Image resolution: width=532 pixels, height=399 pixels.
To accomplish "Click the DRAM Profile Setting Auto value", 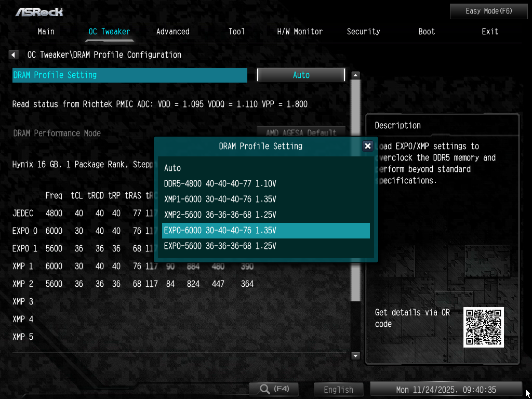I will (x=301, y=75).
